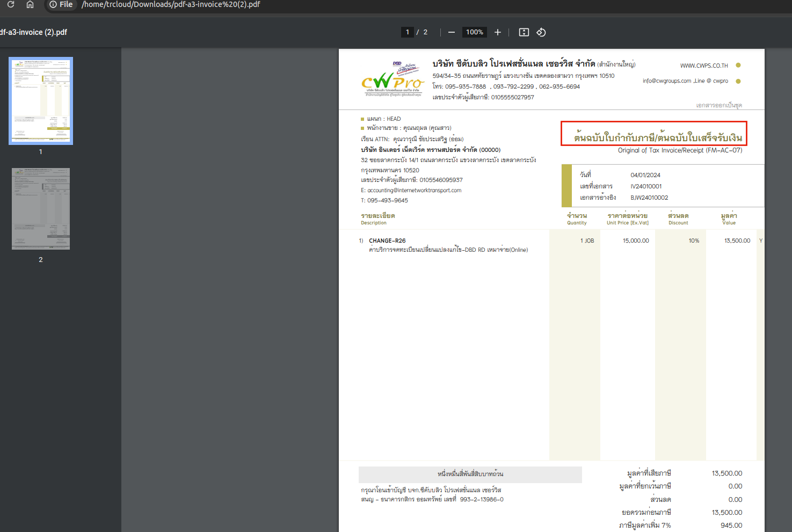The width and height of the screenshot is (792, 532).
Task: Click the CWPro company logo
Action: point(393,79)
